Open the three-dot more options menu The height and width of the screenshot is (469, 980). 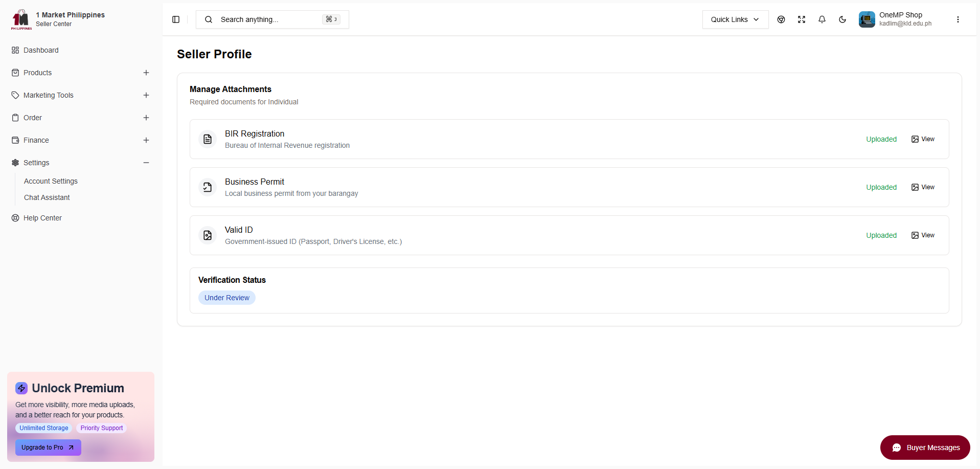tap(958, 19)
